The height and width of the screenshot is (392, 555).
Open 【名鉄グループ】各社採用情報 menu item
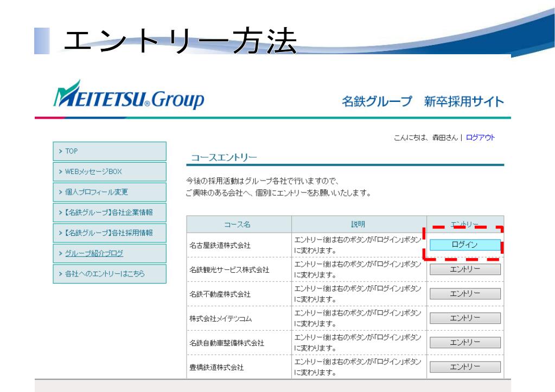(x=110, y=233)
